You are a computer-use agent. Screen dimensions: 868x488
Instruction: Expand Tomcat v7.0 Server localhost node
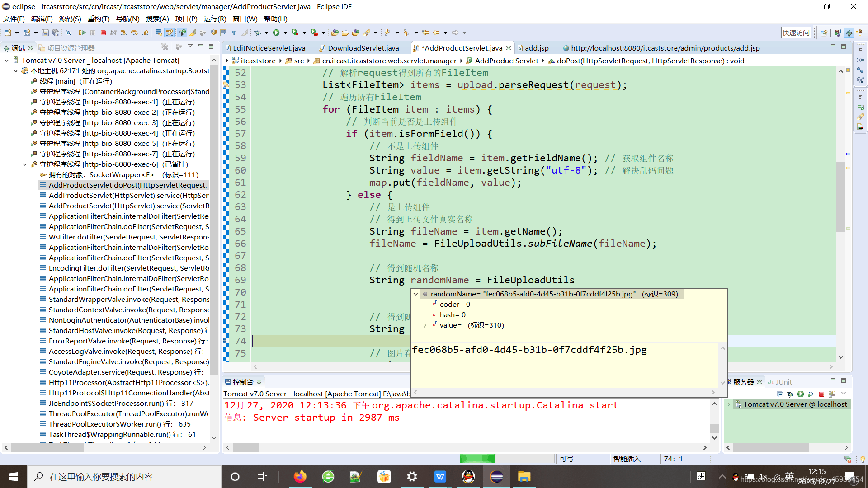pos(5,60)
